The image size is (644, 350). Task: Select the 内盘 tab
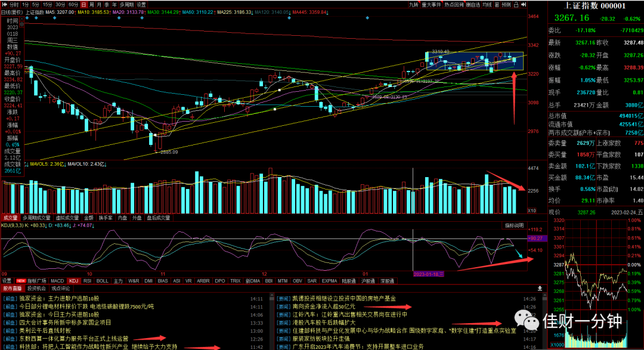122,218
